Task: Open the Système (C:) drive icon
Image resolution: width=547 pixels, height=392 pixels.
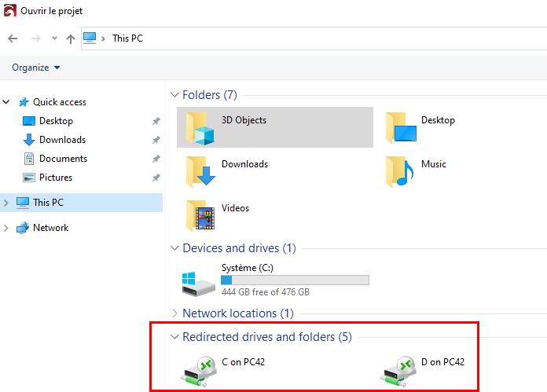Action: tap(199, 284)
